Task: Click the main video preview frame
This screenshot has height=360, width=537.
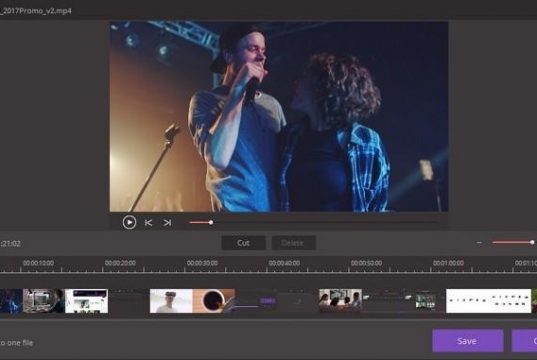Action: click(x=279, y=116)
